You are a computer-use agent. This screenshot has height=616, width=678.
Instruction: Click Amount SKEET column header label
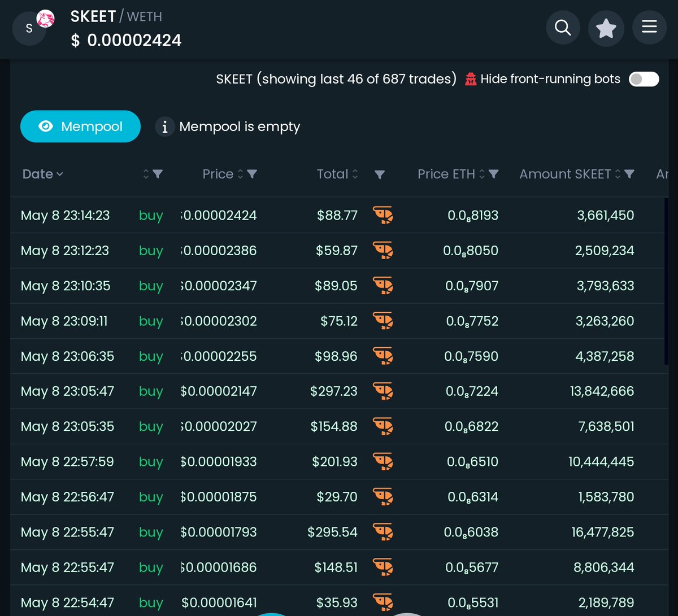565,174
